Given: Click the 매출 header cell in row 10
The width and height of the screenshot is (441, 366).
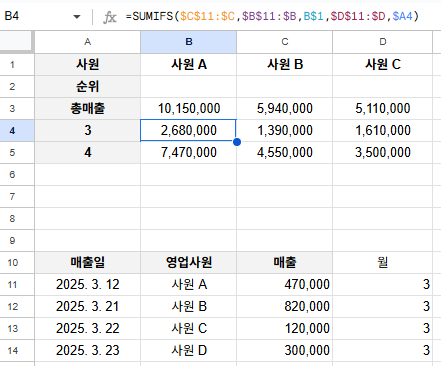Looking at the screenshot, I should [x=285, y=262].
